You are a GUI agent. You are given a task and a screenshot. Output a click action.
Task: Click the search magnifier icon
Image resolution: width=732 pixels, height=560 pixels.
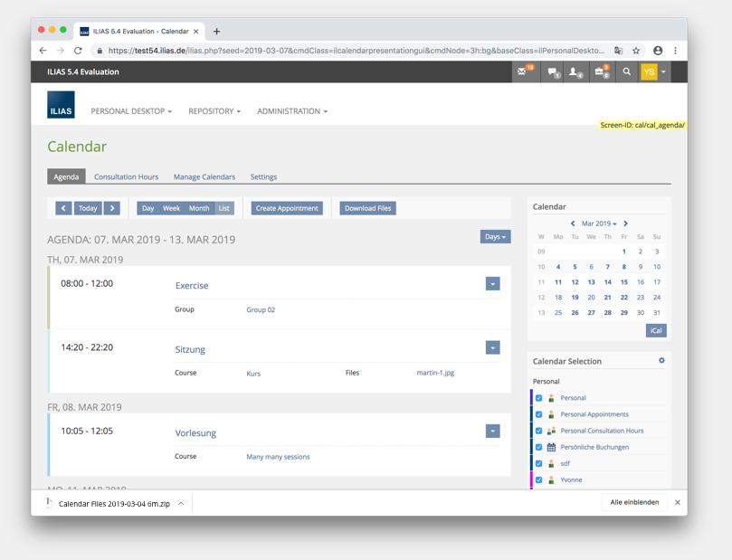[x=626, y=71]
